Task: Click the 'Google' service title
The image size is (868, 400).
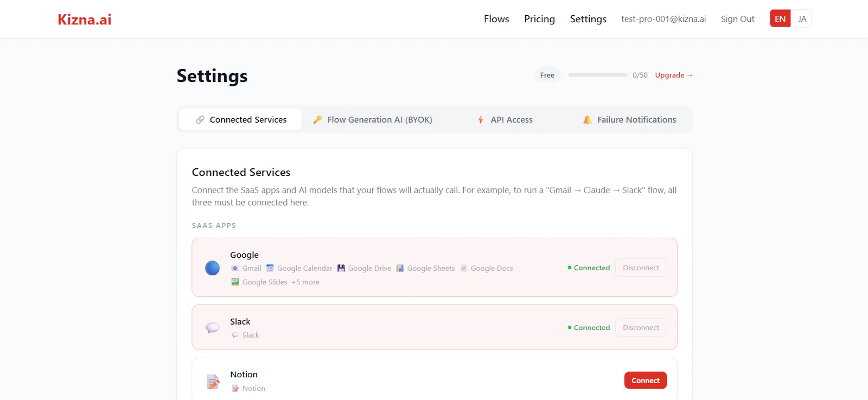Action: [x=244, y=255]
